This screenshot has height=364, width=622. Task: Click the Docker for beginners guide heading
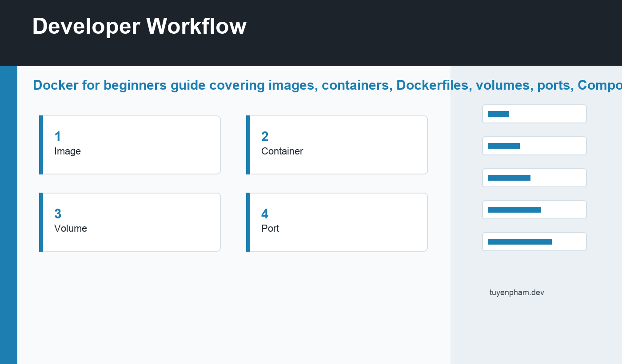click(x=327, y=85)
